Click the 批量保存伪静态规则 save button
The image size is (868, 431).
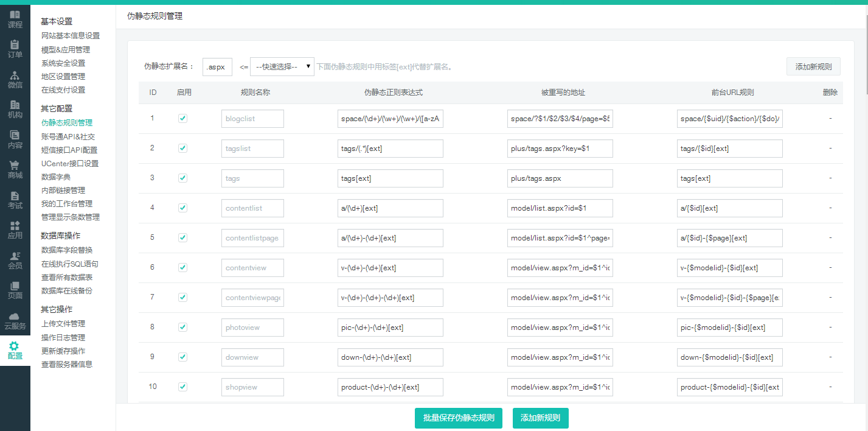click(459, 418)
